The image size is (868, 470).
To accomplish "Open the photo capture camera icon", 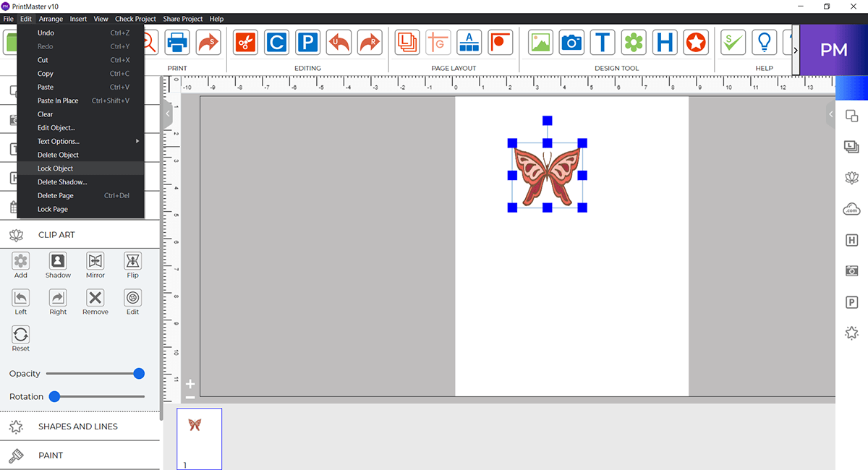I will pyautogui.click(x=571, y=42).
